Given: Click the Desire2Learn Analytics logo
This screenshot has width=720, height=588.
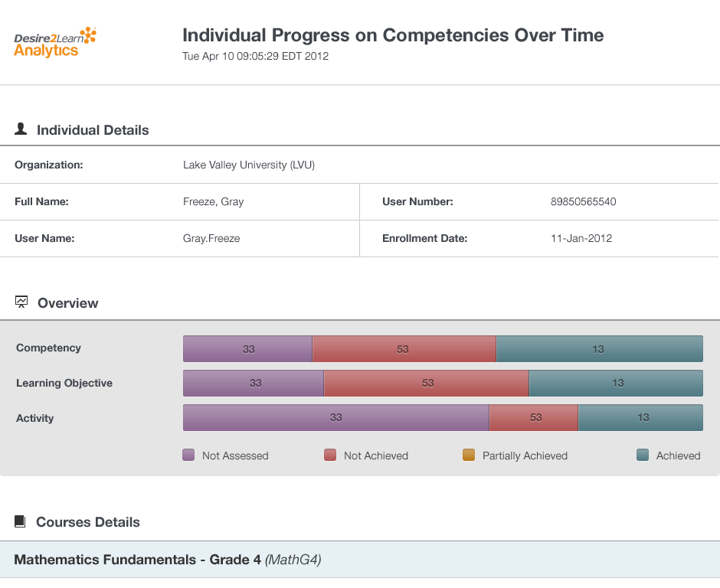Looking at the screenshot, I should (55, 42).
